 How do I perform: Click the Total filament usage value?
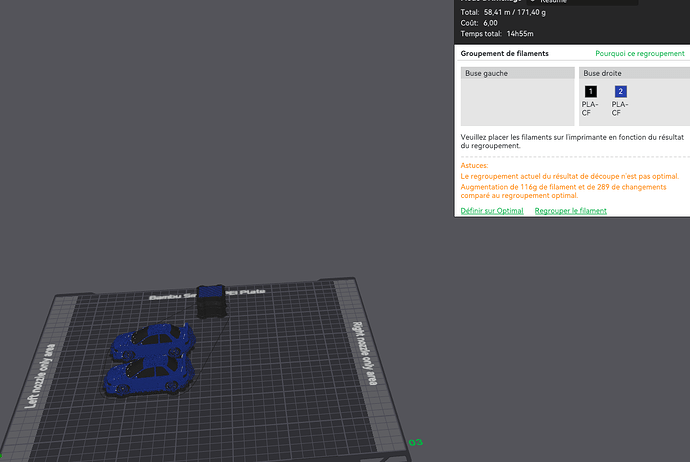click(514, 12)
